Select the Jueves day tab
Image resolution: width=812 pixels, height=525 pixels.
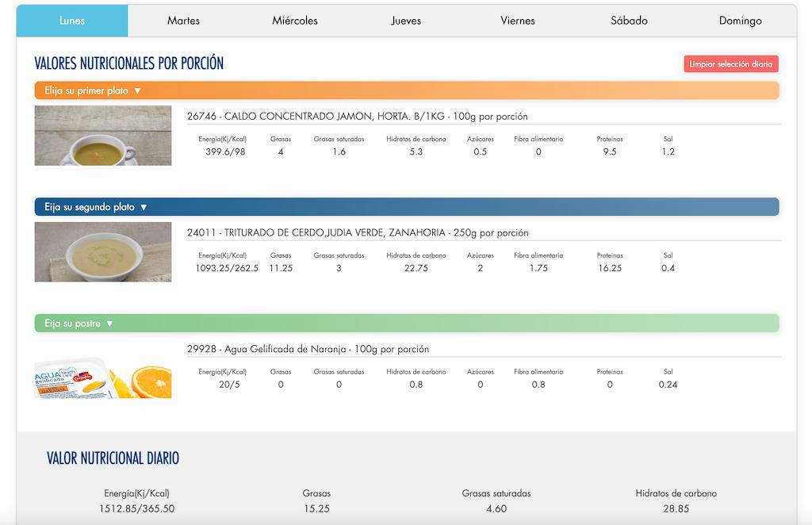pos(406,20)
